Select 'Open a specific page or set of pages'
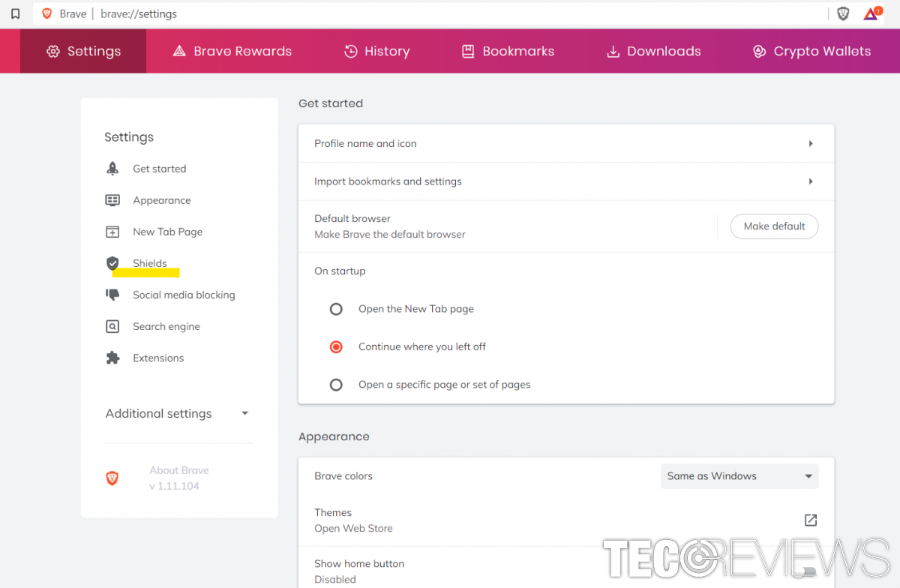900x588 pixels. [335, 384]
